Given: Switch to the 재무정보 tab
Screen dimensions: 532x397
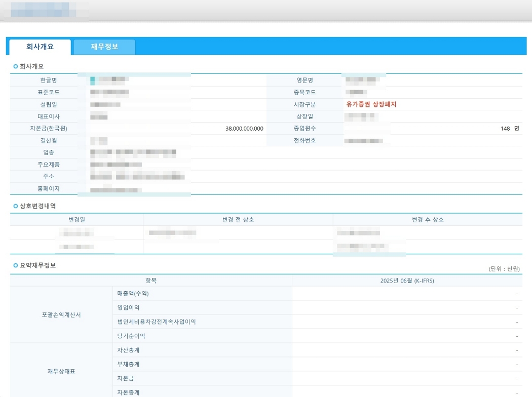Looking at the screenshot, I should (104, 47).
